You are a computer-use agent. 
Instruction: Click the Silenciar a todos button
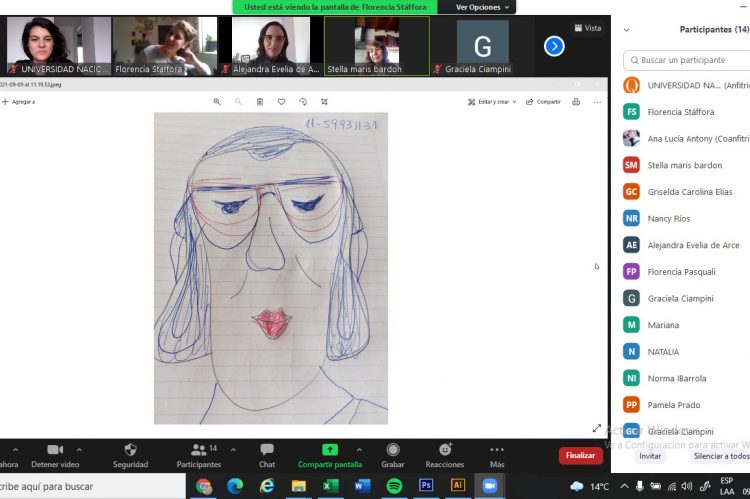coord(720,456)
